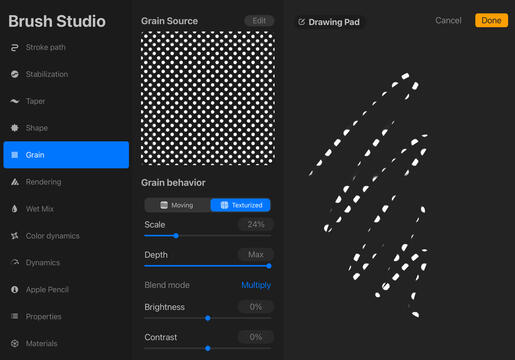
Task: Click Edit for Grain Source
Action: pos(259,21)
